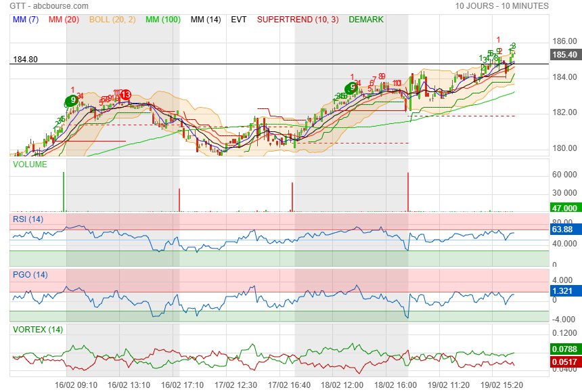Click the red 13 DeMark countdown marker
Viewport: 582px width, 392px height.
[125, 95]
